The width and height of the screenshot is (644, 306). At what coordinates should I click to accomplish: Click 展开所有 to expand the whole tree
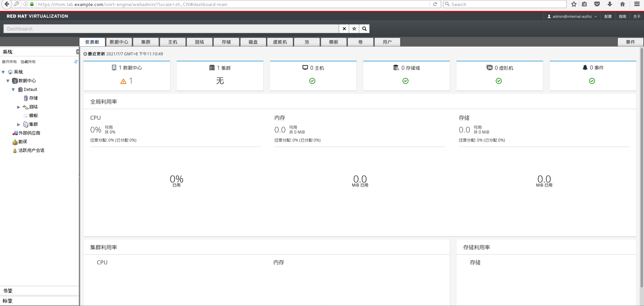coord(9,61)
